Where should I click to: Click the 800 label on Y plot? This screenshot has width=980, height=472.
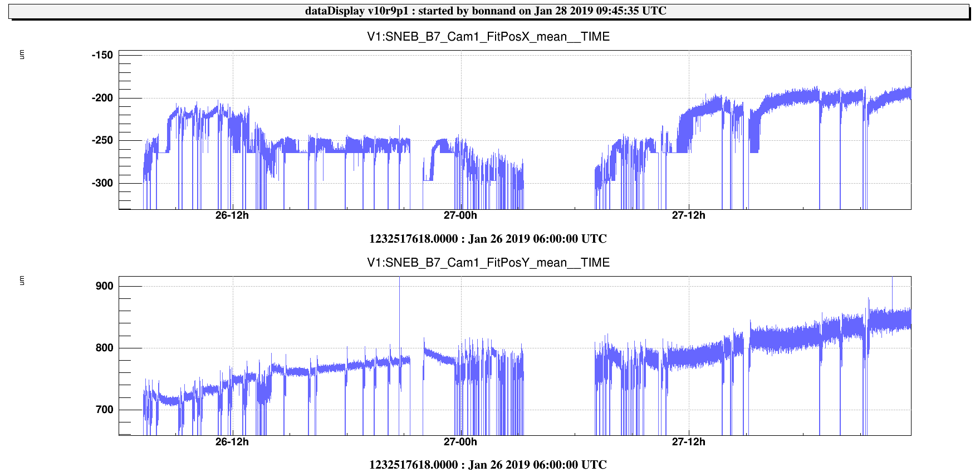[x=105, y=348]
